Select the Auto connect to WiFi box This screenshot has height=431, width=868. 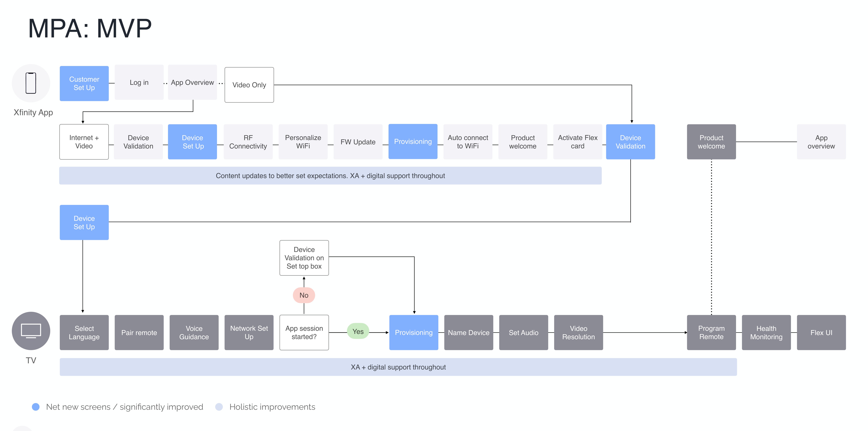tap(468, 142)
